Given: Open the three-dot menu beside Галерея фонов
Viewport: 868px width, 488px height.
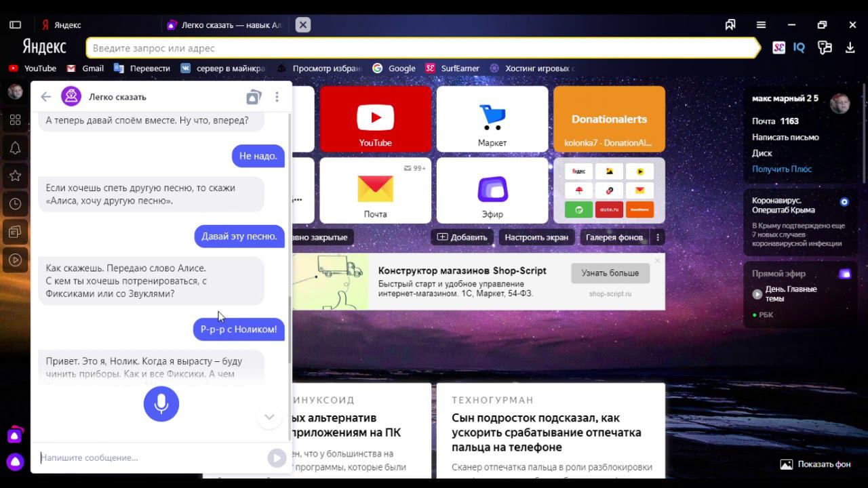Looking at the screenshot, I should click(x=657, y=237).
